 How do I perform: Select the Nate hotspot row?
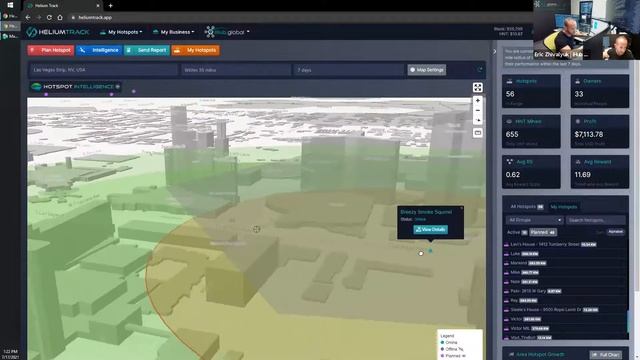click(x=565, y=282)
